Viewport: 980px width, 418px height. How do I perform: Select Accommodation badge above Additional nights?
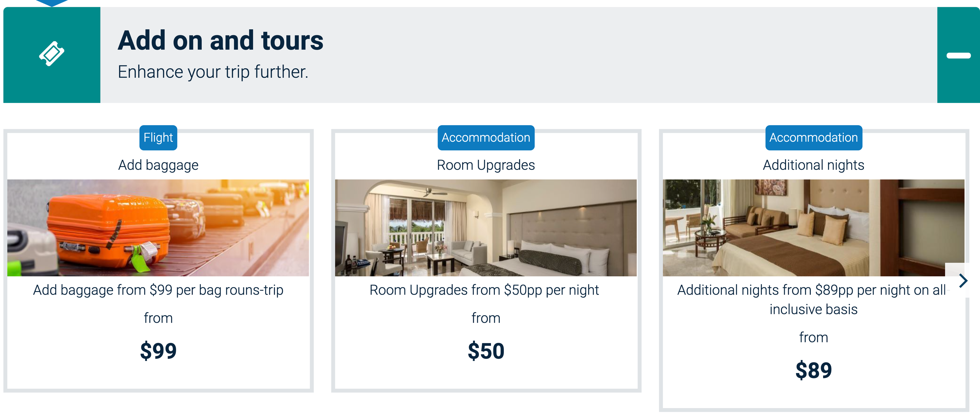[x=813, y=138]
